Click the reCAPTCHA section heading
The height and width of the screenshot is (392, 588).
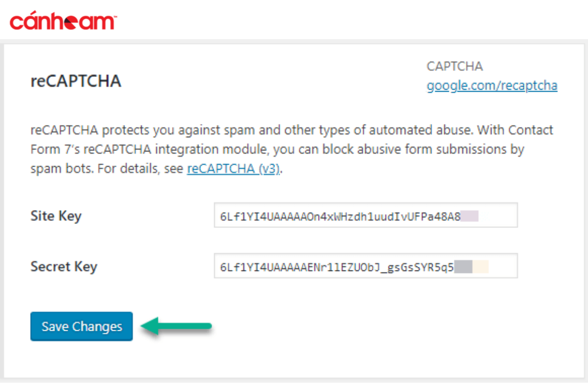click(x=76, y=81)
